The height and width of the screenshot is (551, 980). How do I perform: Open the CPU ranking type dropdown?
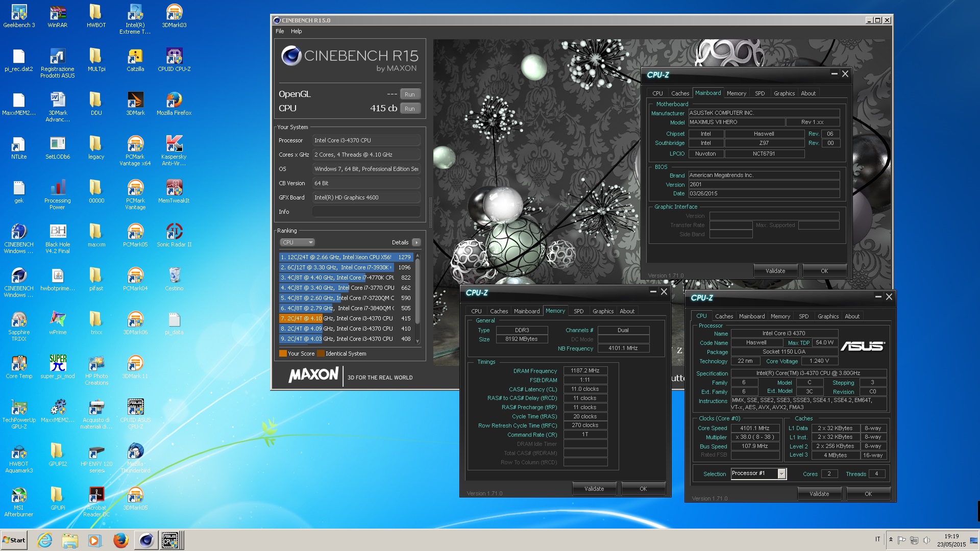click(x=297, y=242)
